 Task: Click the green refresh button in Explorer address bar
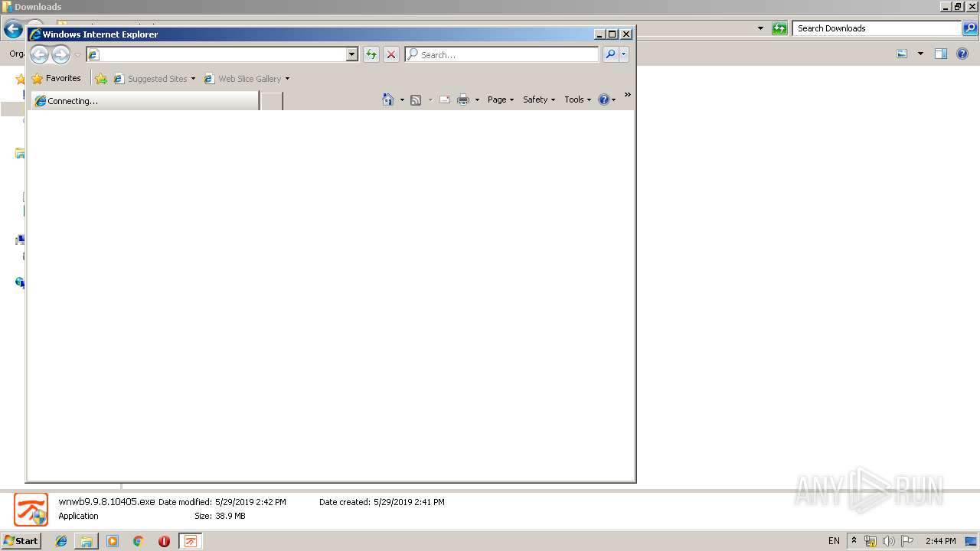(x=779, y=28)
